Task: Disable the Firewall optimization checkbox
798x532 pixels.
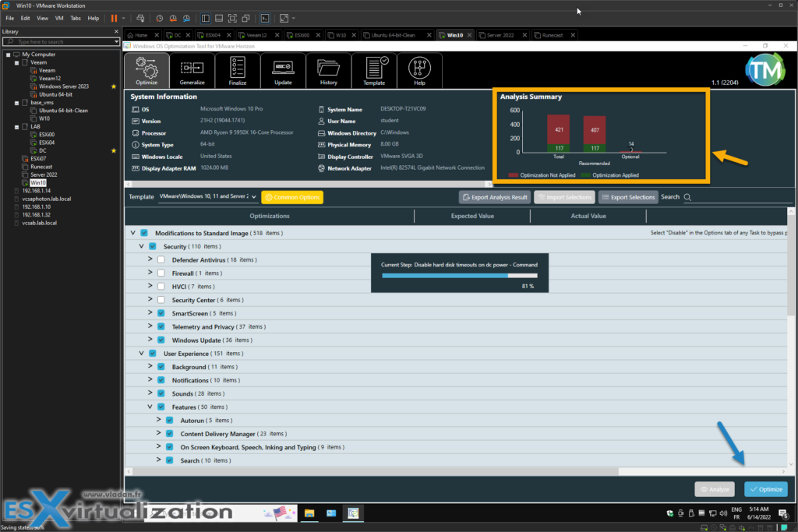Action: click(x=162, y=273)
